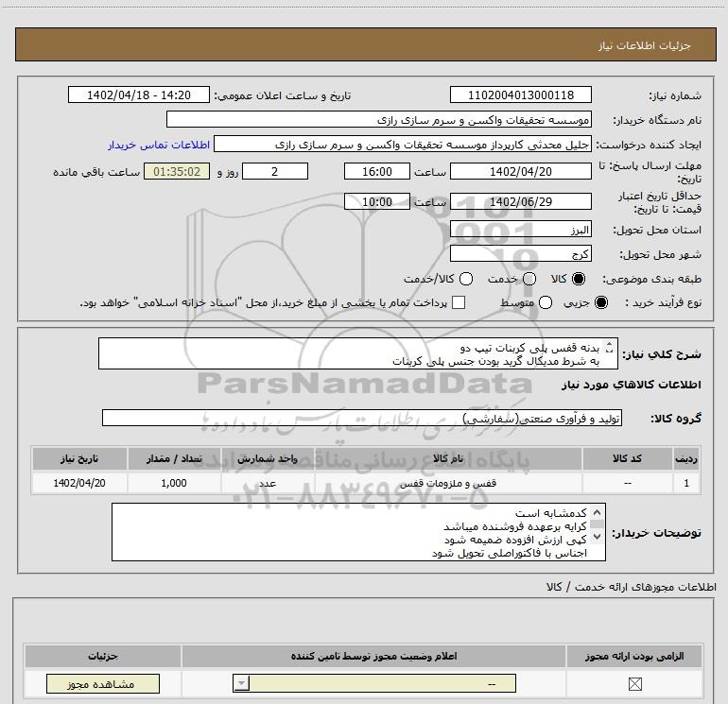The width and height of the screenshot is (728, 704).
Task: Click the general need description text box
Action: click(358, 353)
